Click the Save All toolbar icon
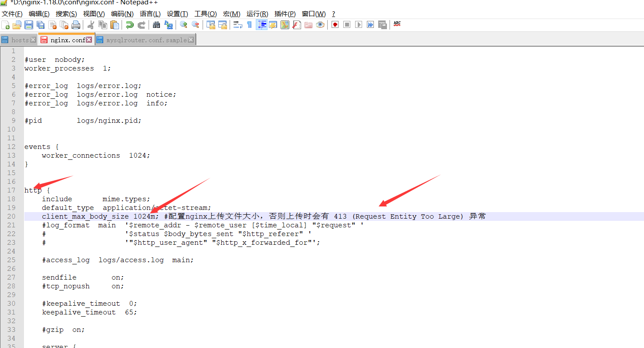This screenshot has height=348, width=644. click(41, 25)
